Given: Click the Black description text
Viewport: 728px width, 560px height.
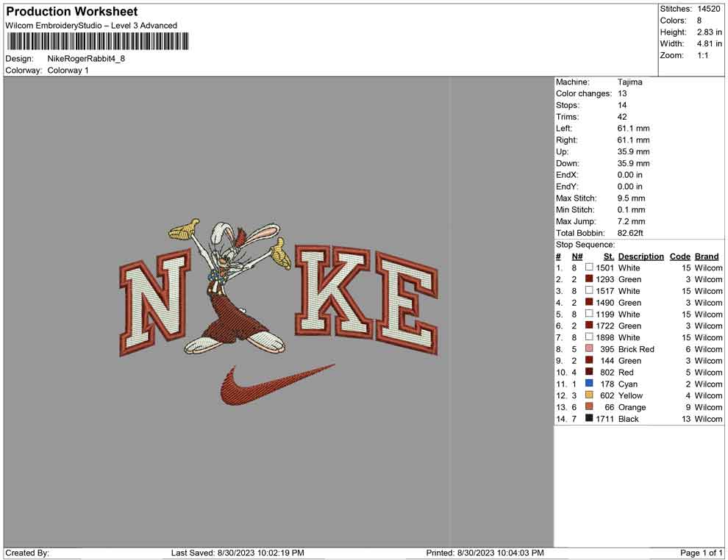Looking at the screenshot, I should [x=628, y=418].
